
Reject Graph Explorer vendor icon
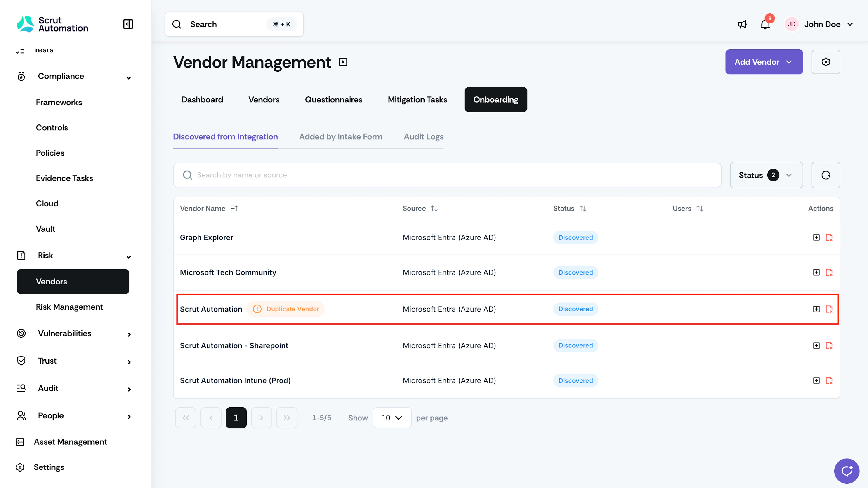(829, 237)
